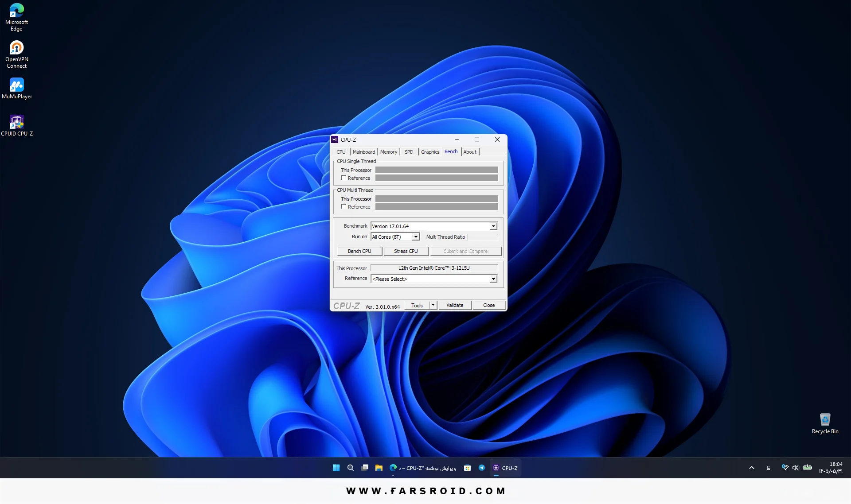The image size is (851, 504).
Task: Open the Run on cores dropdown
Action: tap(416, 237)
